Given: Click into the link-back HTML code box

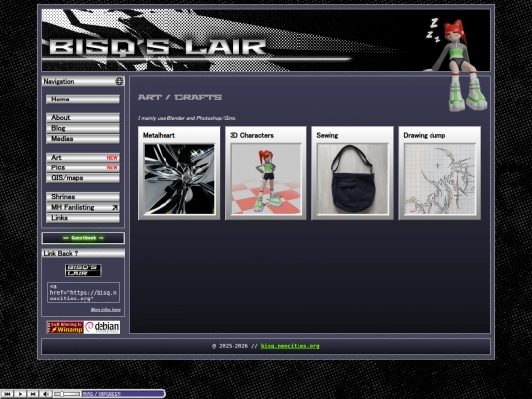Looking at the screenshot, I should tap(84, 293).
